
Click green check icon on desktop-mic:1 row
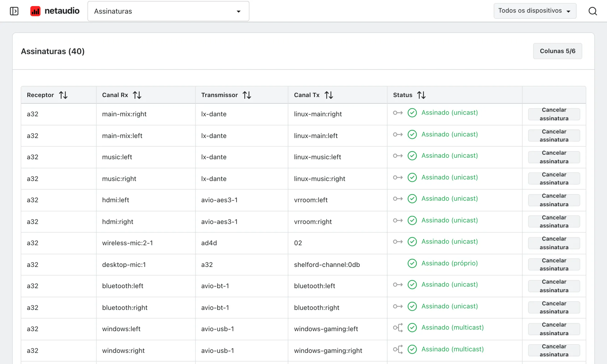tap(412, 263)
